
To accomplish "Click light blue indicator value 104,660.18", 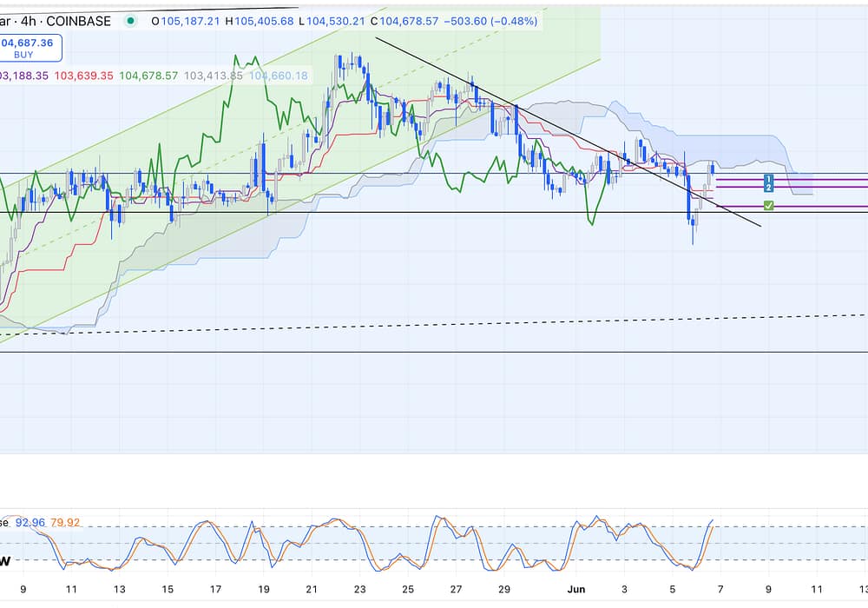I will click(278, 76).
